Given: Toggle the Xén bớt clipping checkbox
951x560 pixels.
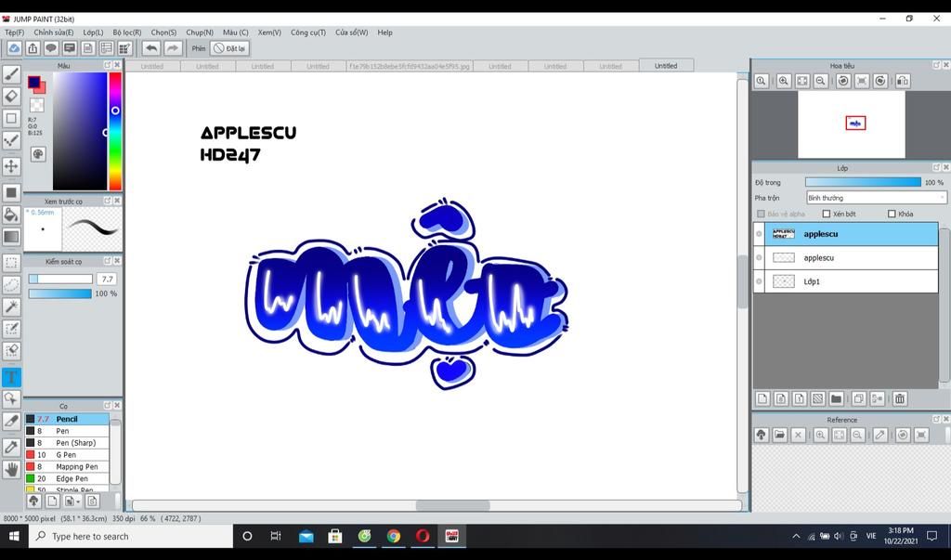Looking at the screenshot, I should tap(826, 214).
